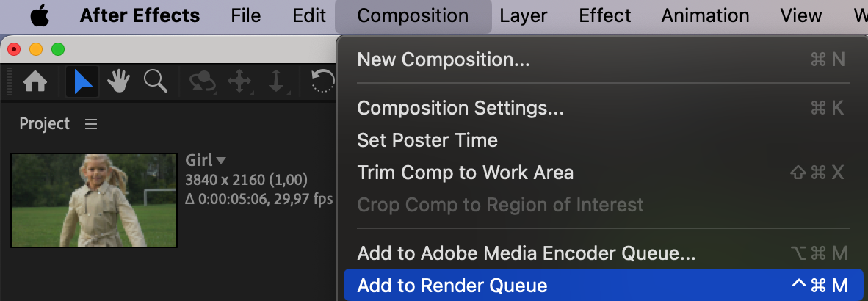Viewport: 868px width, 301px height.
Task: Select the Selection arrow tool
Action: coord(82,82)
